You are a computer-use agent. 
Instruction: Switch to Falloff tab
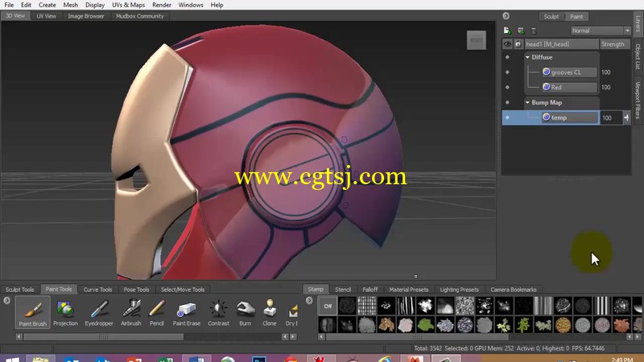pyautogui.click(x=370, y=290)
